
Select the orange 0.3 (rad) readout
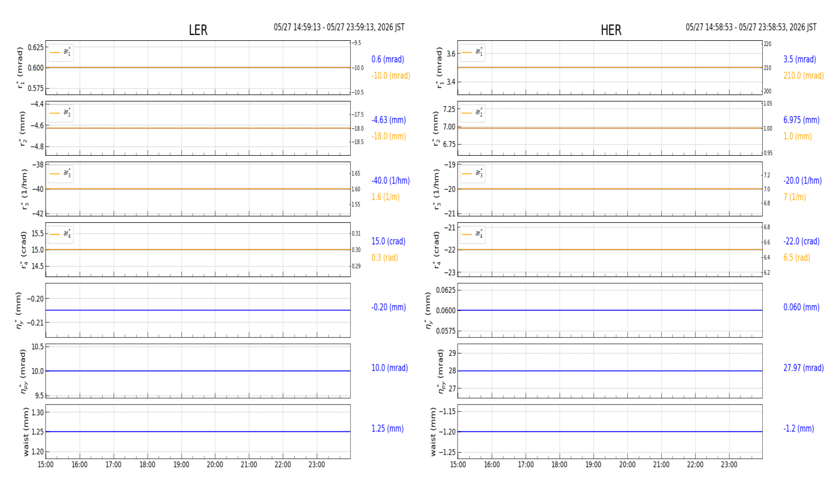point(385,258)
